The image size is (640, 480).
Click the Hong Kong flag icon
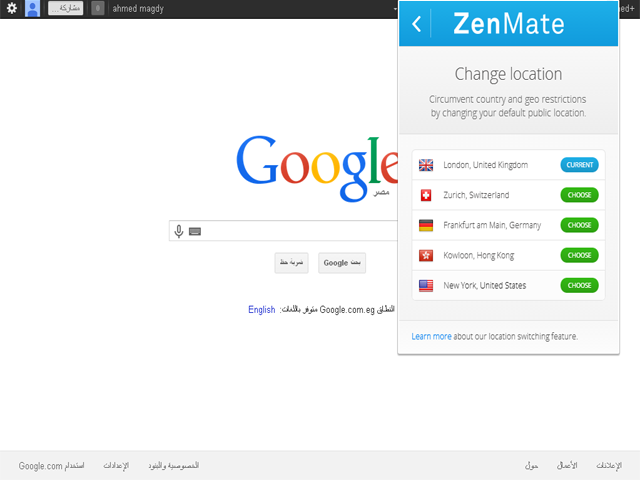point(426,256)
